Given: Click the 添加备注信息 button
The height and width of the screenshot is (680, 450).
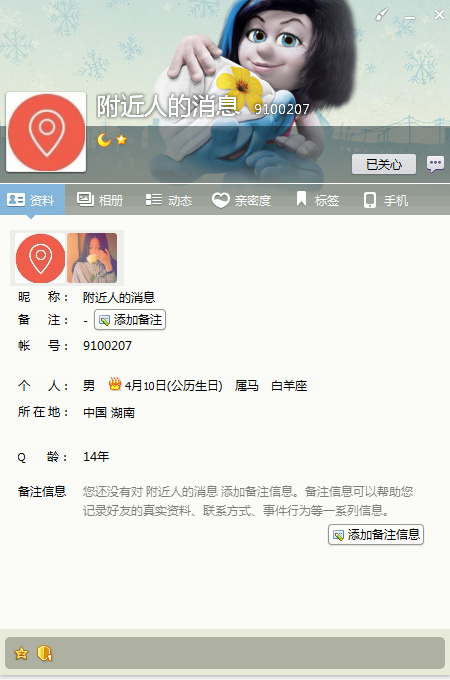Looking at the screenshot, I should (x=376, y=535).
